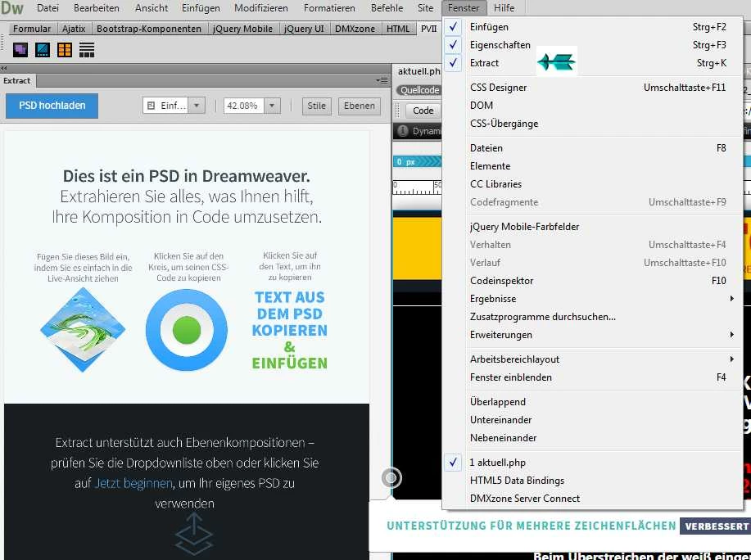
Task: Click the Jetzt beginnen link
Action: pyautogui.click(x=133, y=483)
